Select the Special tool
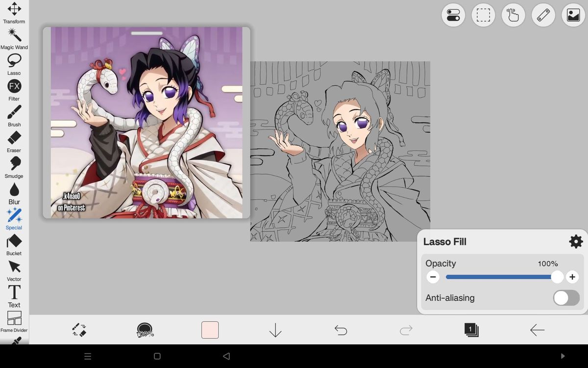The image size is (588, 368). [14, 219]
